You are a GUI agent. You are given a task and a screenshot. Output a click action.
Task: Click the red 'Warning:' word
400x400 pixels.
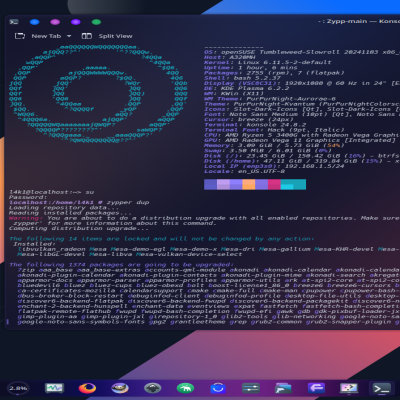[x=26, y=218]
